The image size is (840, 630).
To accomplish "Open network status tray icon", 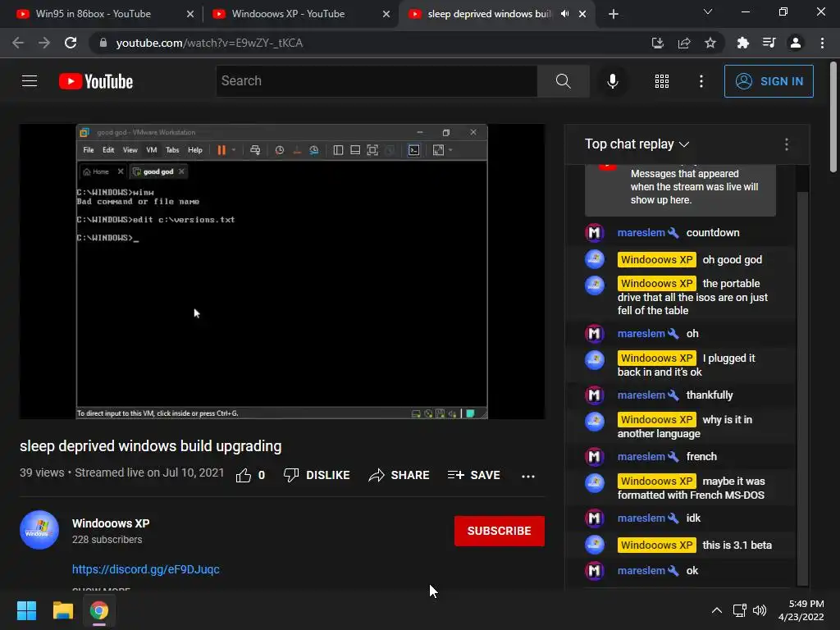I will tap(740, 610).
